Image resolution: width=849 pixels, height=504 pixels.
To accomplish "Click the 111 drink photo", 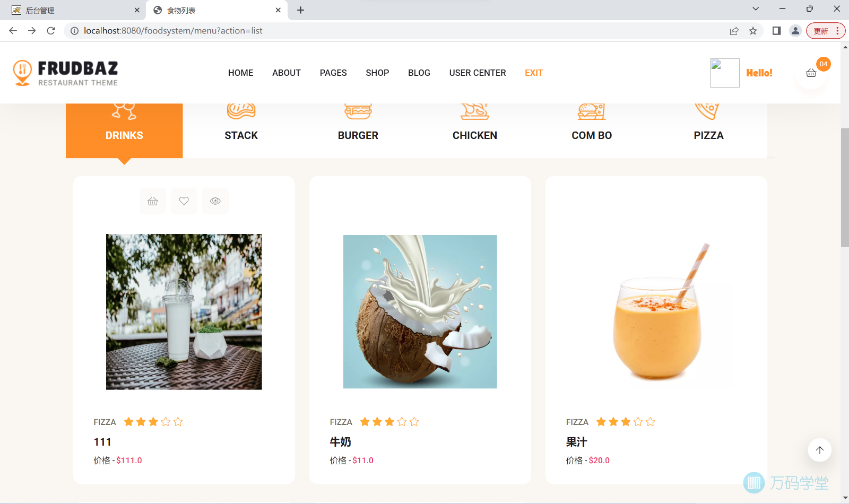I will tap(184, 312).
